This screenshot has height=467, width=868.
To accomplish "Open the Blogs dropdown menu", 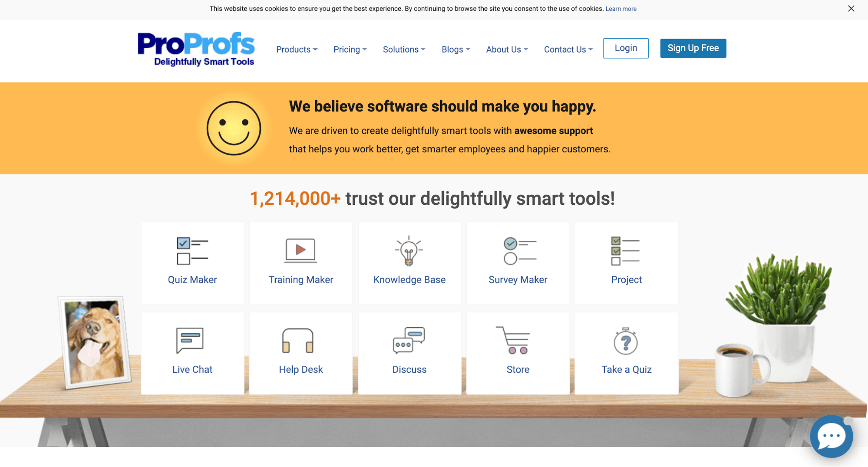I will click(x=455, y=49).
